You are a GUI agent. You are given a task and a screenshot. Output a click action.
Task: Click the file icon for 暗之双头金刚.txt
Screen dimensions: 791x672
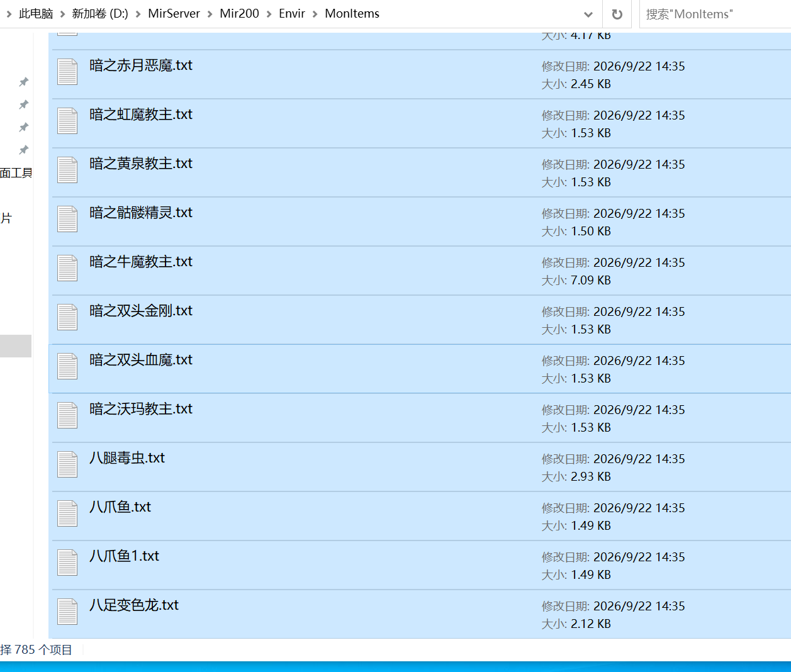[x=67, y=317]
